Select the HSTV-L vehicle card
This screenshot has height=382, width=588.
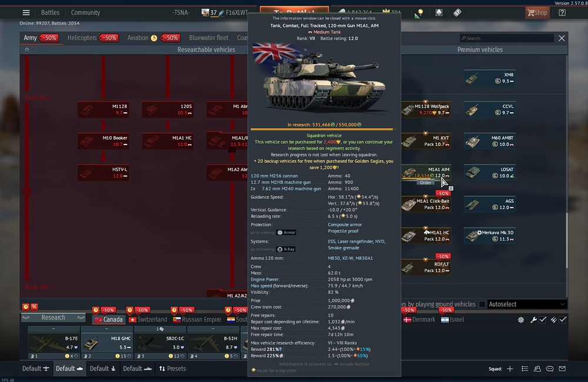103,172
